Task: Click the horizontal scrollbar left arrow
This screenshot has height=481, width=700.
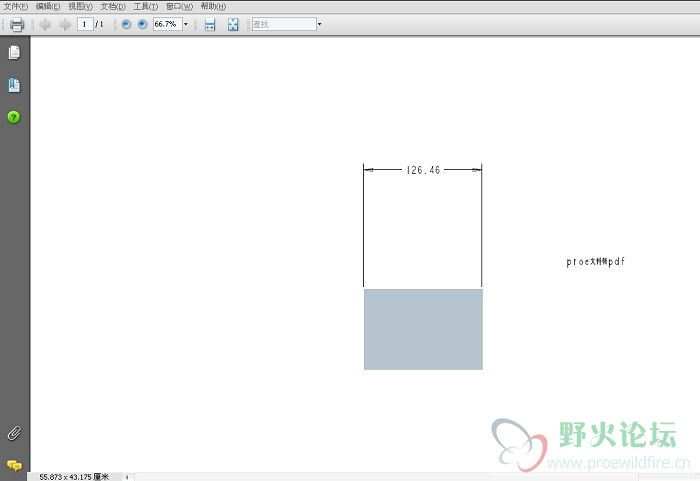Action: point(127,477)
